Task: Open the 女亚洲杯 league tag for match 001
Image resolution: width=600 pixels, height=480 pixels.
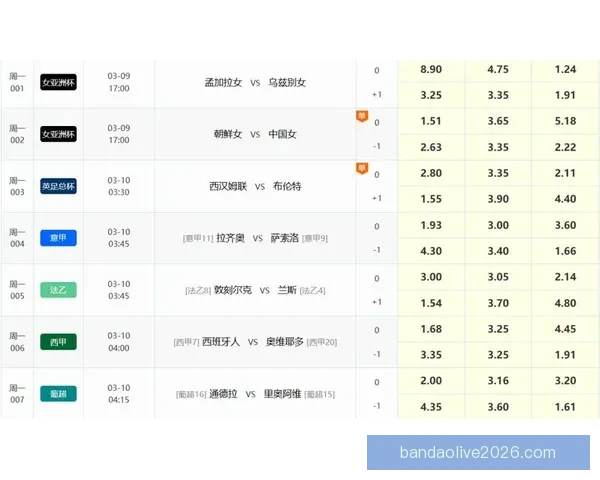Action: pyautogui.click(x=58, y=82)
